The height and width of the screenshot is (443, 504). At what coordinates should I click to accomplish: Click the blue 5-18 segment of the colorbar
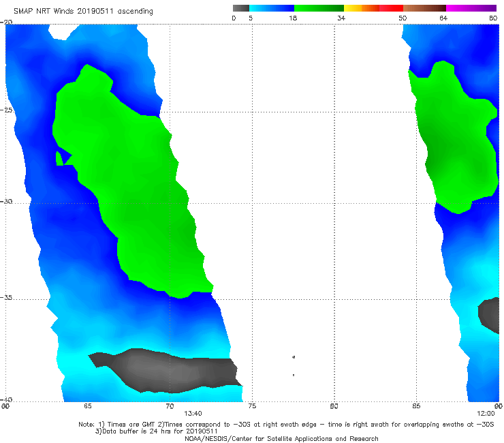[272, 8]
